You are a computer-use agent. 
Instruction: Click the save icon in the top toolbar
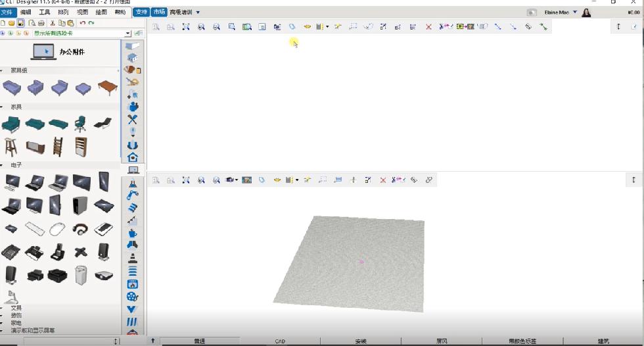click(x=20, y=23)
